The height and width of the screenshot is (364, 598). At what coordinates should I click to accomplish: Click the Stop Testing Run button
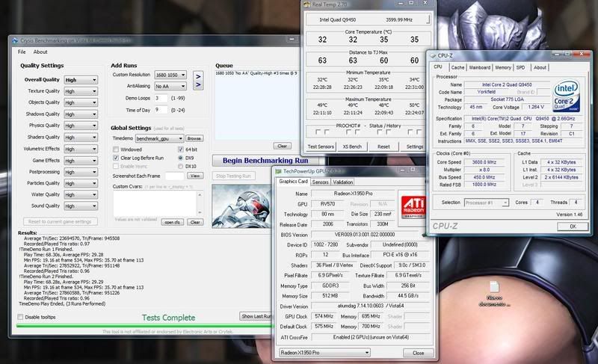coord(233,176)
